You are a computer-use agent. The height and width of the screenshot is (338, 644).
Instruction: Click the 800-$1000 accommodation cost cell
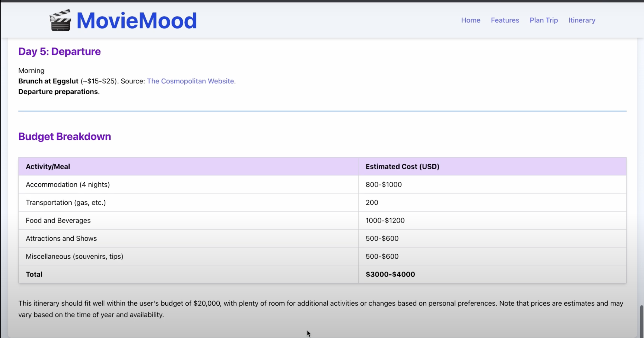pos(384,185)
